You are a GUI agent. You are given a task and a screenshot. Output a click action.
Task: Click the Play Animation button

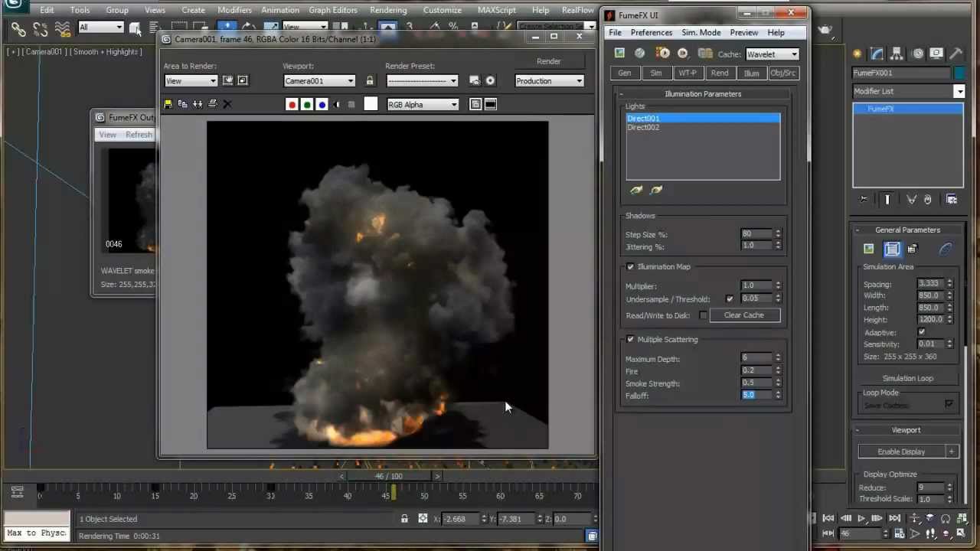coord(861,518)
